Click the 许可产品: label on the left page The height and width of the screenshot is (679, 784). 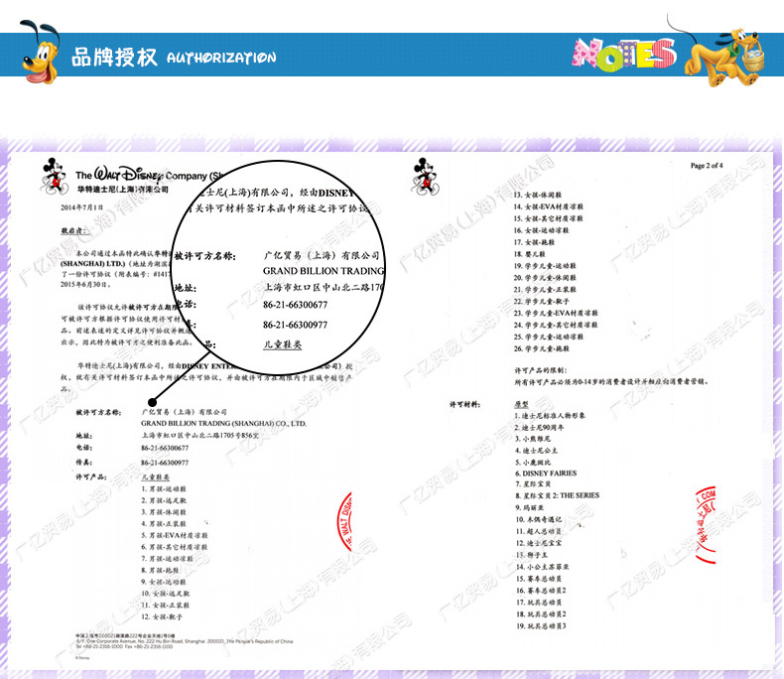(x=90, y=476)
